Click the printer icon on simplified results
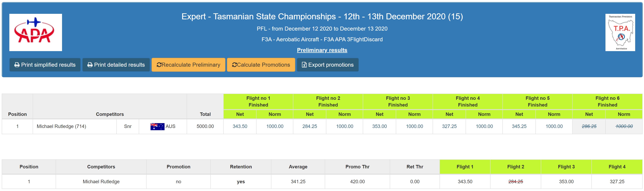This screenshot has height=191, width=644. (17, 65)
